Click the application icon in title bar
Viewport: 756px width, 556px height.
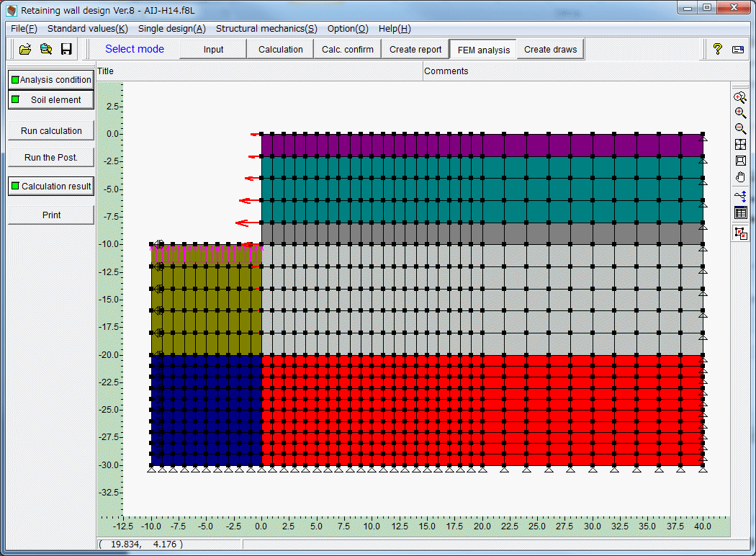pos(11,10)
